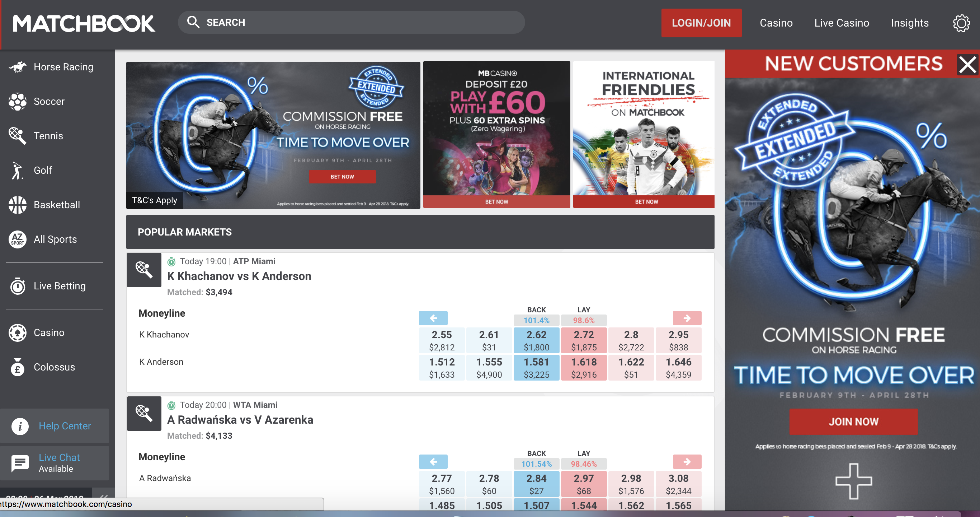Select A Radwańska lay odds 3.08
The width and height of the screenshot is (980, 517).
(678, 484)
